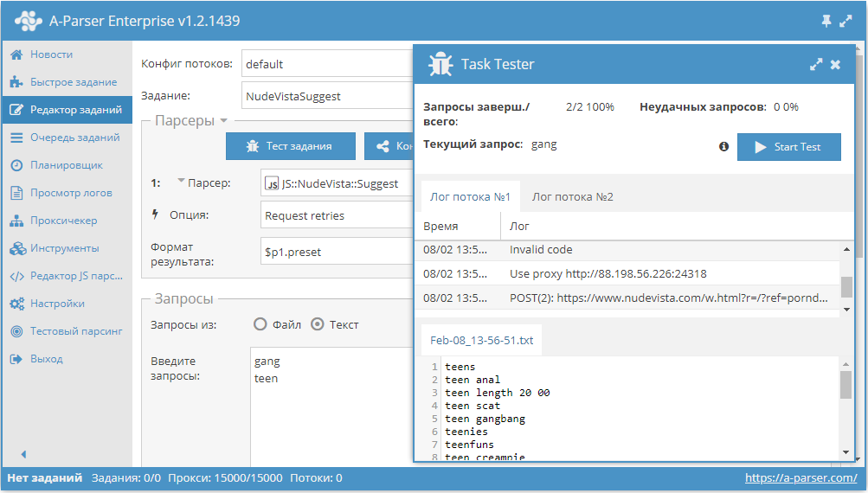The height and width of the screenshot is (493, 868).
Task: Go to Очередь заданий
Action: pyautogui.click(x=67, y=138)
